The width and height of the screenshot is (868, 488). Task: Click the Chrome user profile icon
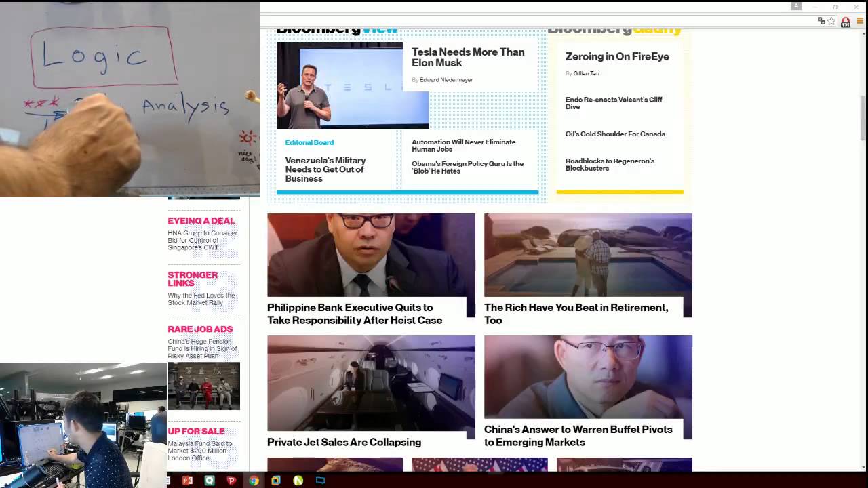point(796,6)
